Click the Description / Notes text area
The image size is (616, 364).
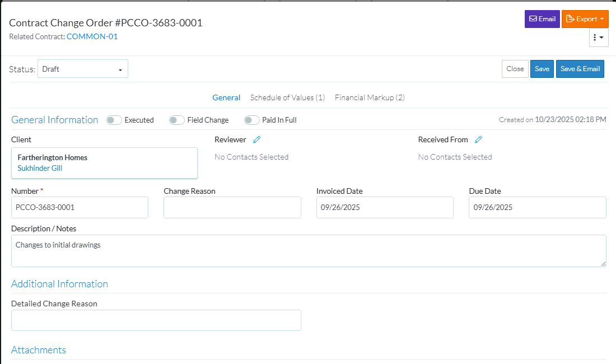pos(308,250)
